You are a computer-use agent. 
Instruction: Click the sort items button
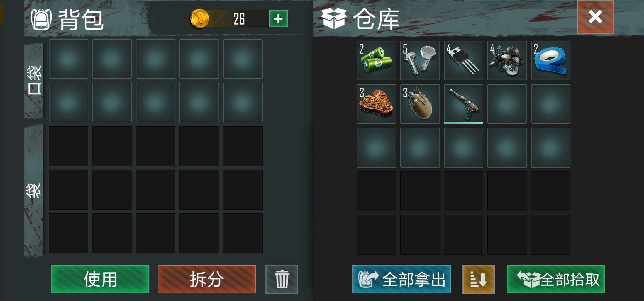pos(478,279)
